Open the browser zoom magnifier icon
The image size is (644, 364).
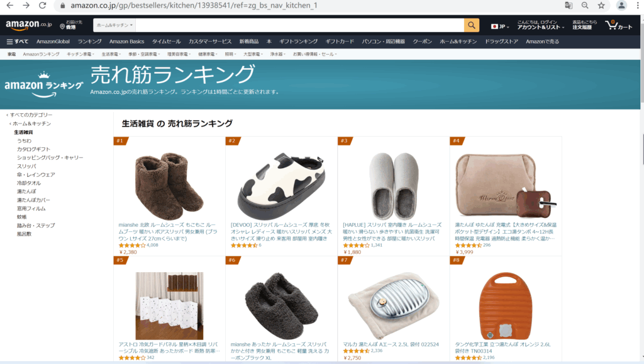[585, 5]
